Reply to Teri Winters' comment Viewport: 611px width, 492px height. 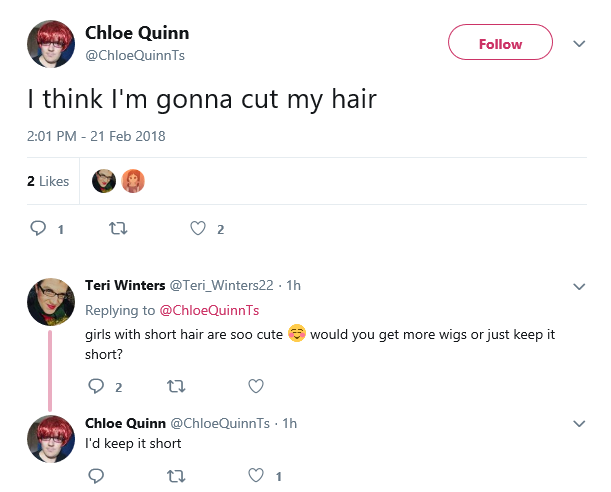pyautogui.click(x=96, y=386)
